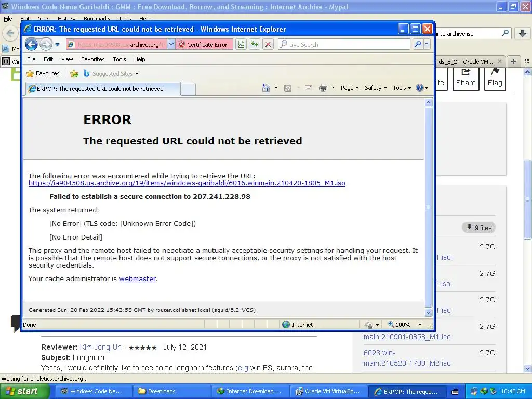Click Mypal Share button
The width and height of the screenshot is (532, 399).
[x=466, y=78]
